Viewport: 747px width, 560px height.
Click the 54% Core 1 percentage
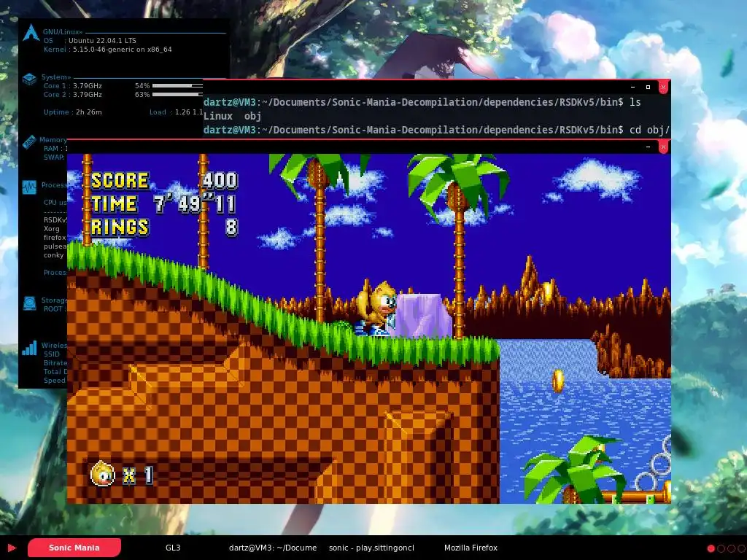point(142,86)
